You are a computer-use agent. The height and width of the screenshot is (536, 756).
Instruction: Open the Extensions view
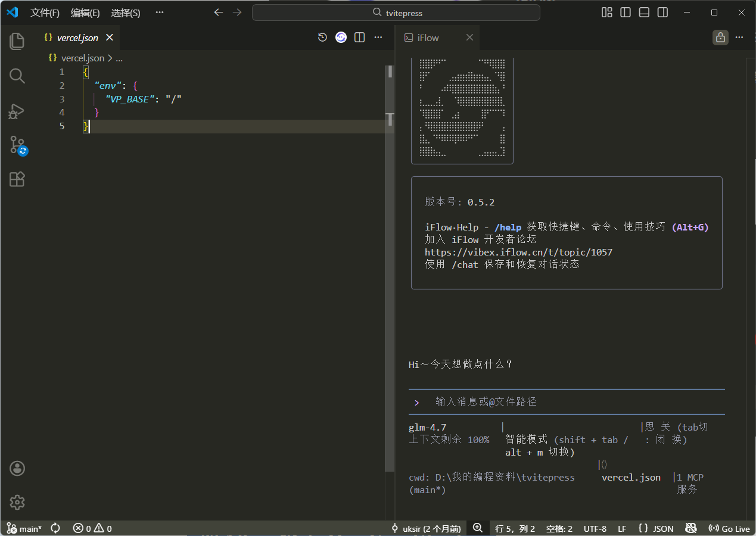(17, 179)
